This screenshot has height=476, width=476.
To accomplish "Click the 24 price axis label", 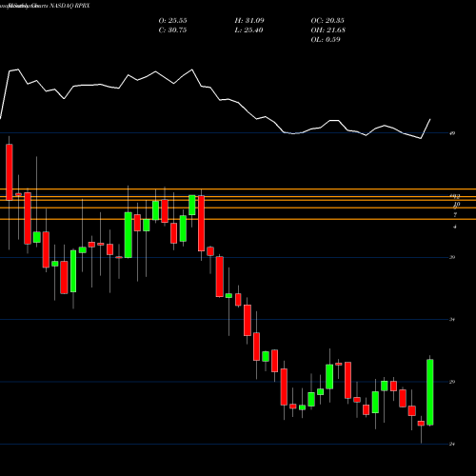I will [452, 444].
